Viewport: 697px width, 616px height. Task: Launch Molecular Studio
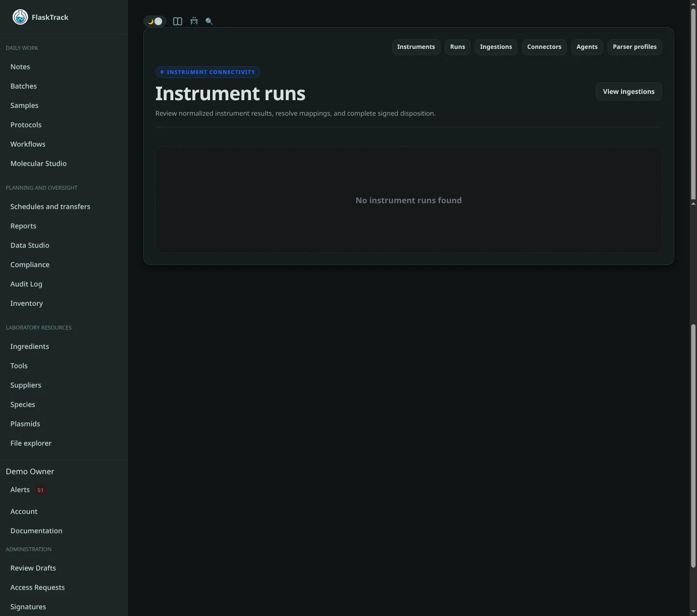coord(63,164)
